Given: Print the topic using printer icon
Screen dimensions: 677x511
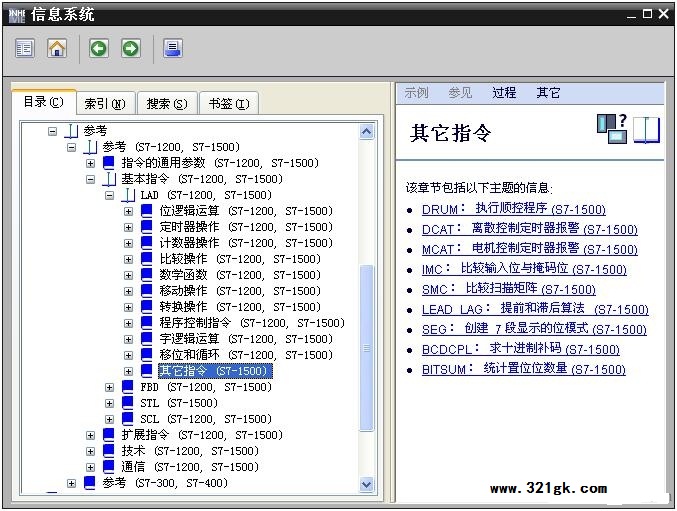Looking at the screenshot, I should 173,48.
